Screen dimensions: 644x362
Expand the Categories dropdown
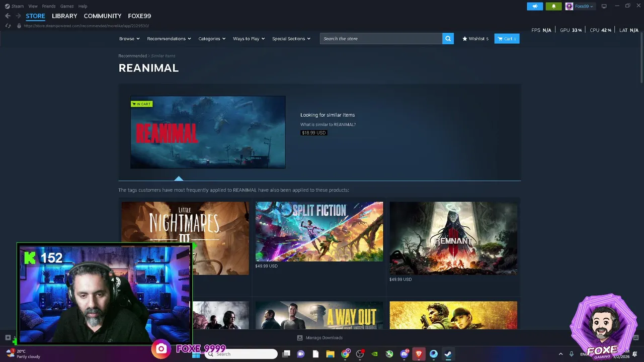coord(212,39)
